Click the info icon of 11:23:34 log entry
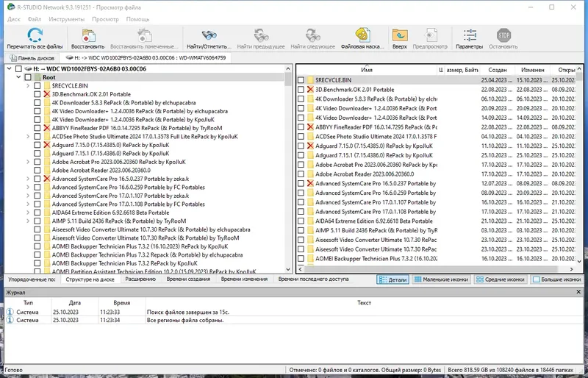Image resolution: width=588 pixels, height=378 pixels. [10, 320]
